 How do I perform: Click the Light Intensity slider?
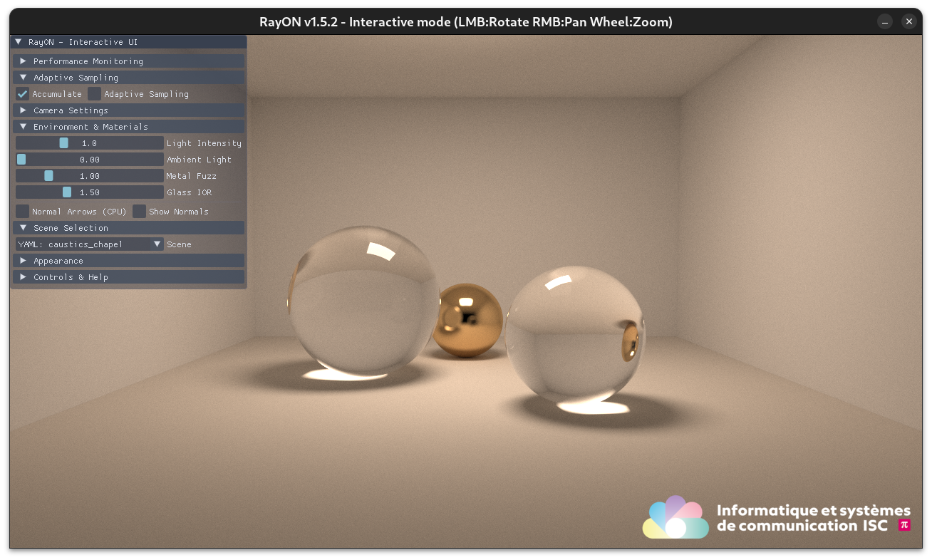pyautogui.click(x=90, y=143)
